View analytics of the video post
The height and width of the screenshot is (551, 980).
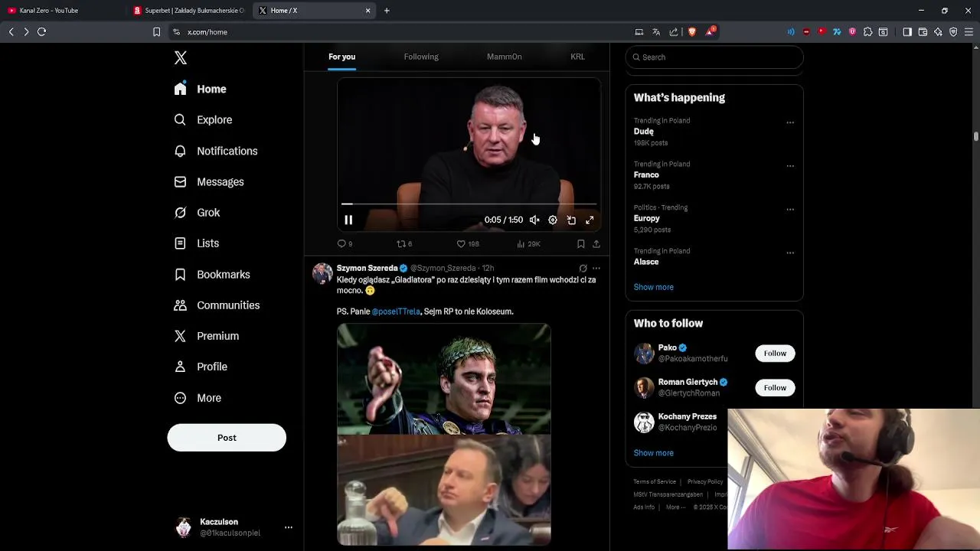[x=528, y=243]
